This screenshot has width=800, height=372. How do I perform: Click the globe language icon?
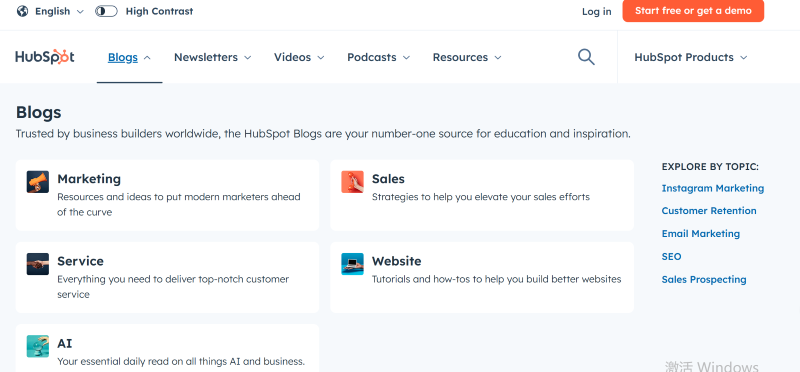coord(22,11)
